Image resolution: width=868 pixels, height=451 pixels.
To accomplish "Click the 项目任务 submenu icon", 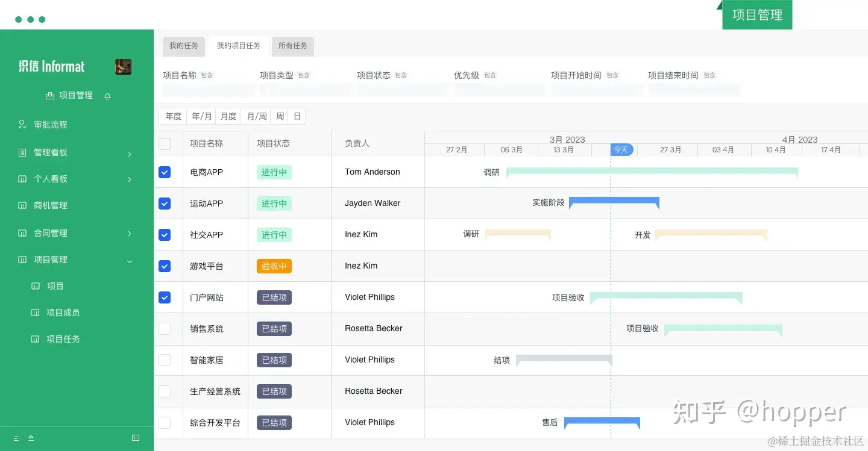I will pyautogui.click(x=36, y=339).
